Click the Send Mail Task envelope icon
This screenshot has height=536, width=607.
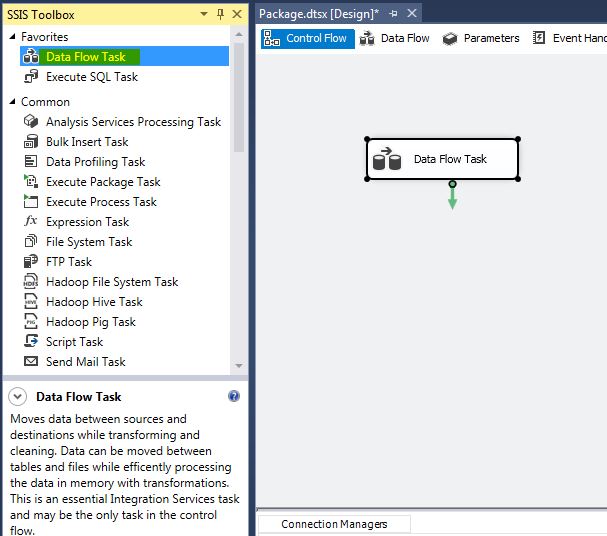(31, 361)
